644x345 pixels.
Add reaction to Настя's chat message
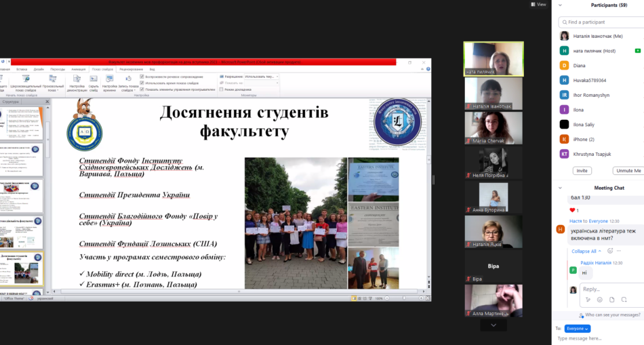(609, 251)
